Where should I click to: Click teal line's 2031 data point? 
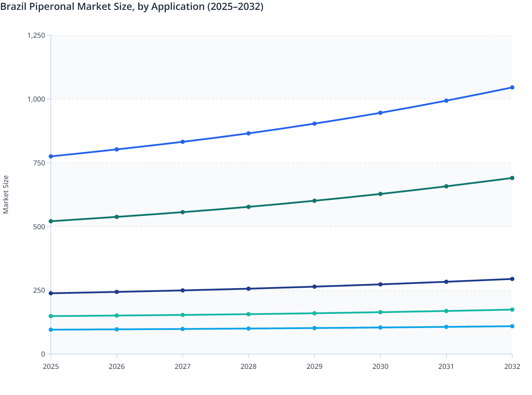[x=446, y=311]
